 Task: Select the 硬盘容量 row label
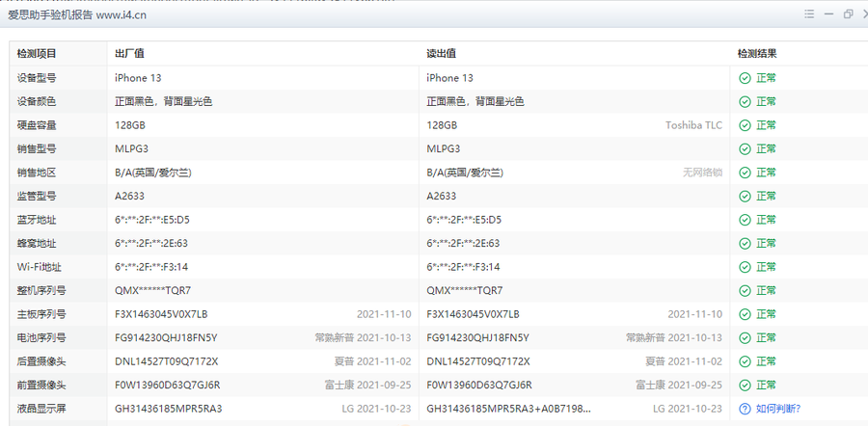tap(37, 125)
